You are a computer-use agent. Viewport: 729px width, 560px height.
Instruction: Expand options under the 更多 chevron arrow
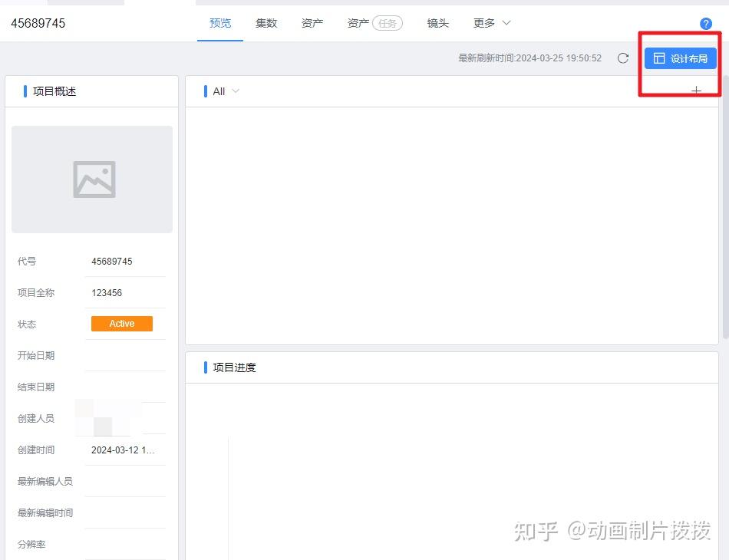[506, 24]
